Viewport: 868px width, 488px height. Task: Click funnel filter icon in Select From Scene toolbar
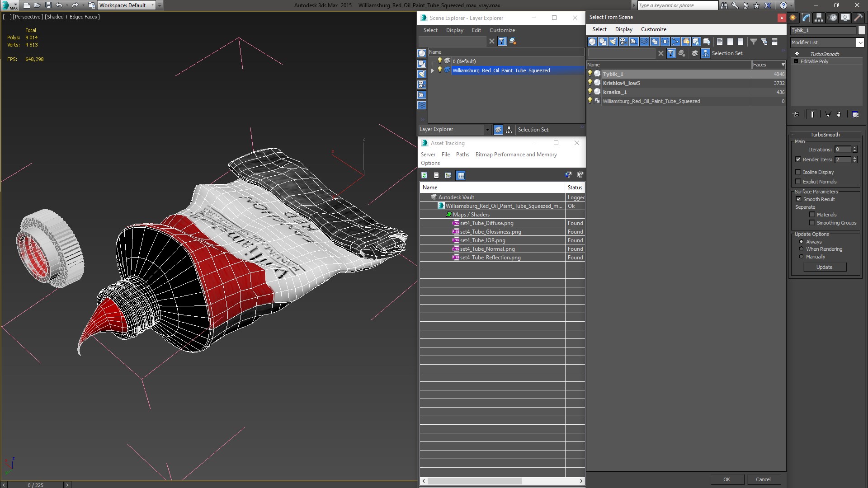[754, 42]
